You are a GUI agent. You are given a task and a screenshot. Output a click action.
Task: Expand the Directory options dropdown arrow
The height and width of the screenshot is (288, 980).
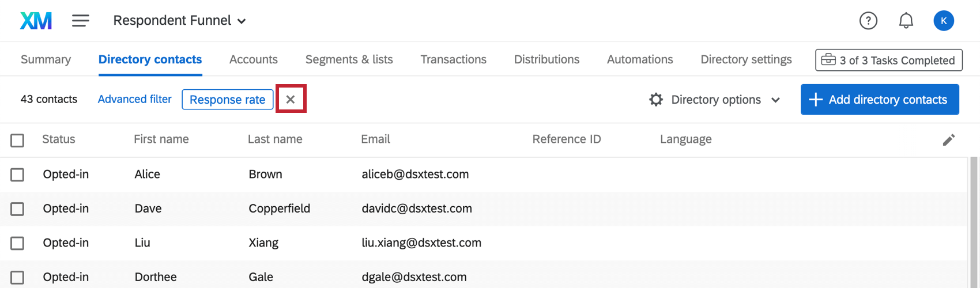tap(776, 100)
